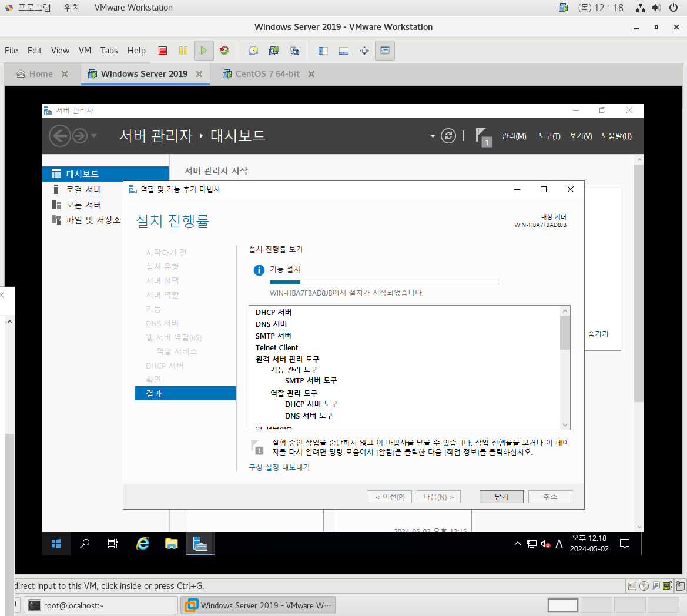The width and height of the screenshot is (687, 616).
Task: Click Server Manager back arrow
Action: click(x=60, y=136)
